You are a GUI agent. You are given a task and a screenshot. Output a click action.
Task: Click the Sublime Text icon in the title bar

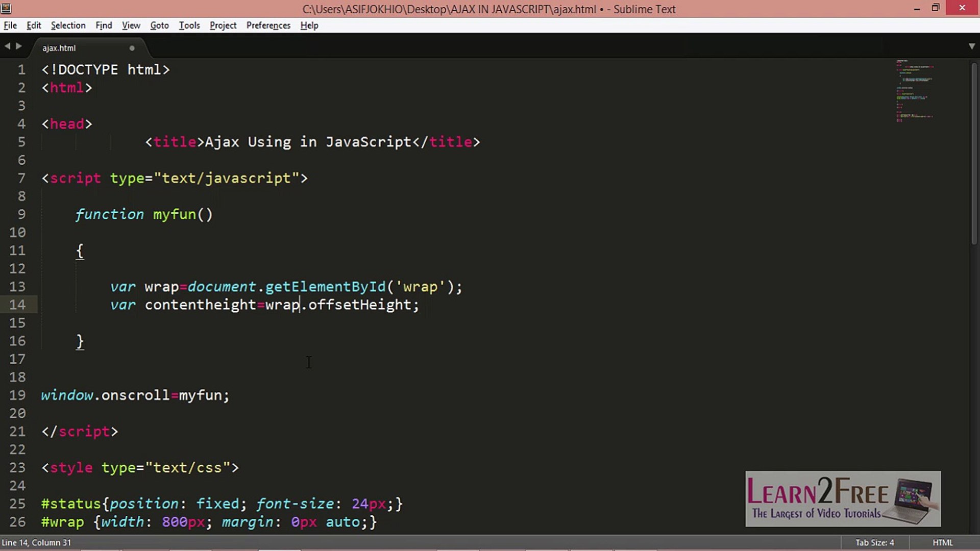pos(6,8)
